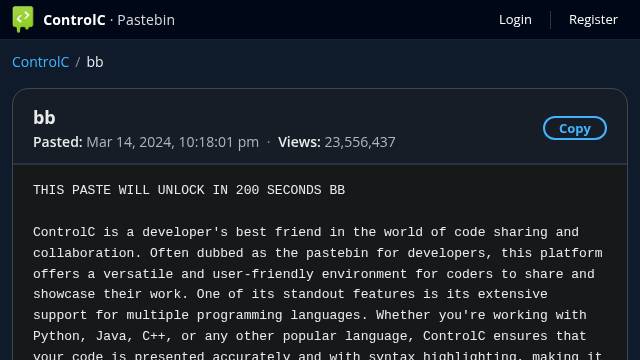Viewport: 640px width, 360px height.
Task: Go to the Register page
Action: tap(593, 20)
